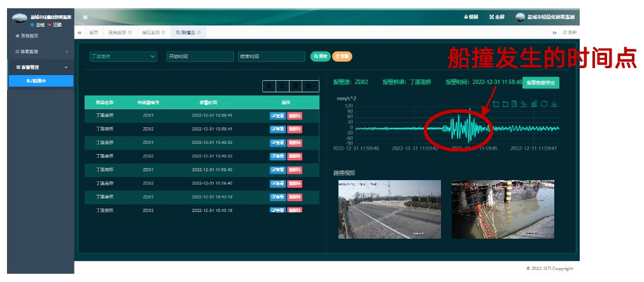
Task: Open the table columns grid dropdown
Action: (311, 87)
